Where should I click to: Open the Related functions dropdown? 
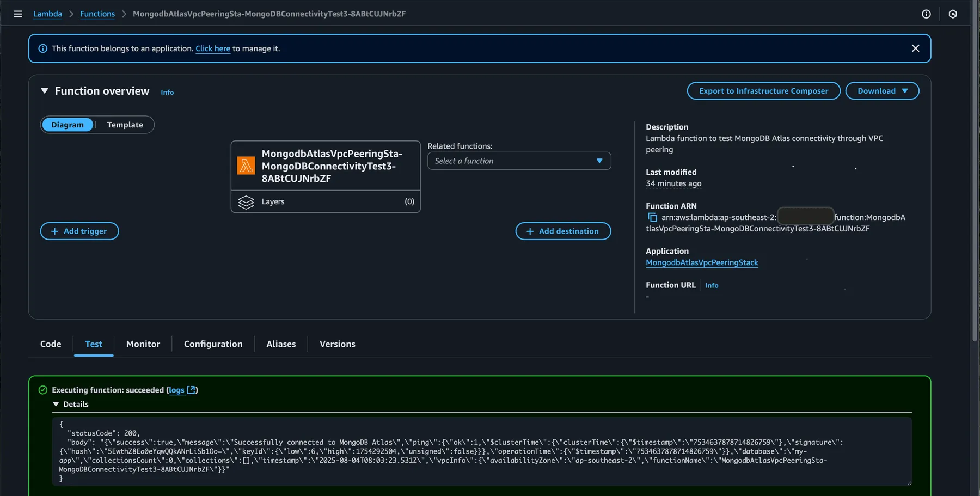tap(519, 161)
